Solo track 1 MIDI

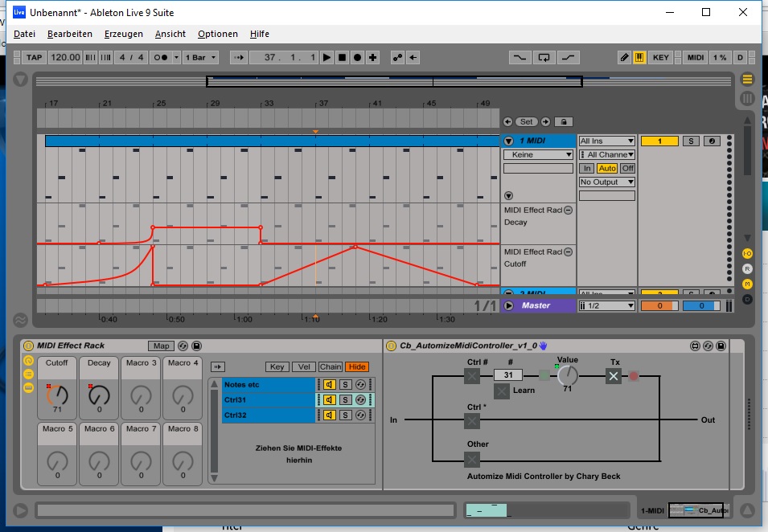691,141
